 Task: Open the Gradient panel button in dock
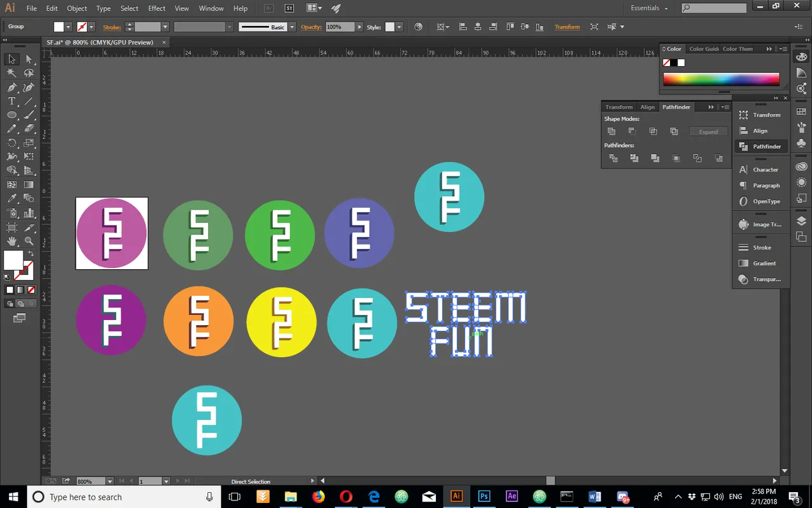(x=760, y=263)
